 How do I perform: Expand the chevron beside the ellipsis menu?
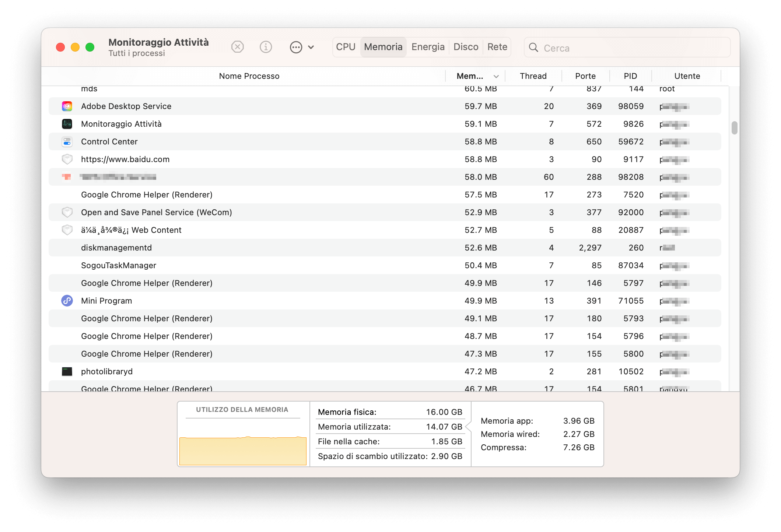pyautogui.click(x=311, y=47)
